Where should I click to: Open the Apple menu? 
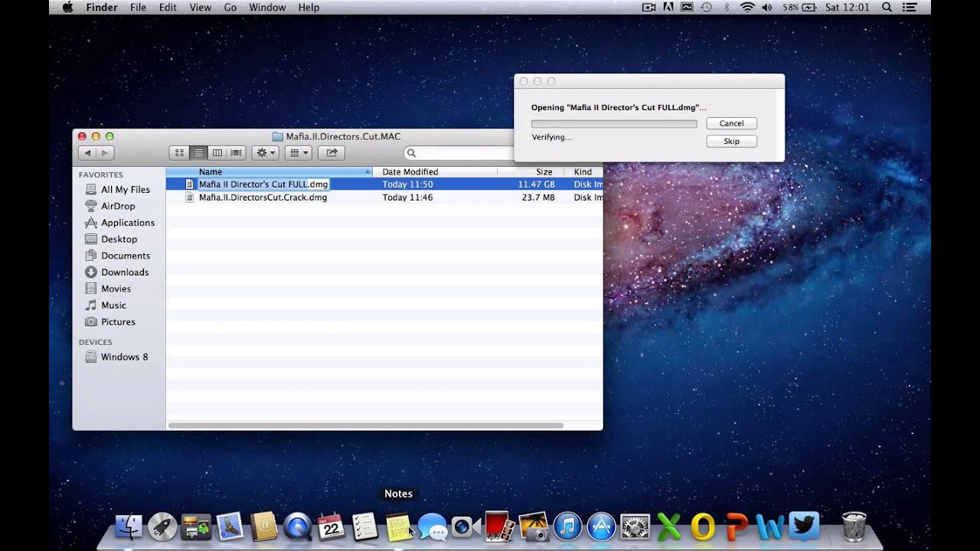tap(67, 7)
